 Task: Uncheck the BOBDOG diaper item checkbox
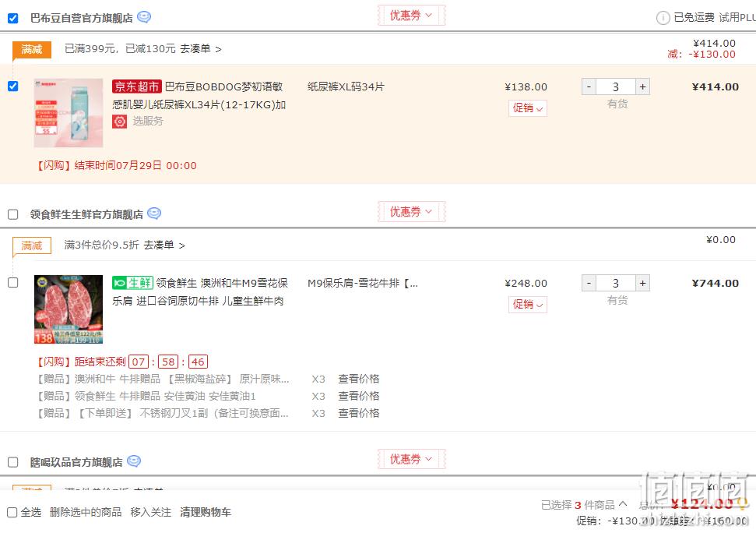(13, 86)
